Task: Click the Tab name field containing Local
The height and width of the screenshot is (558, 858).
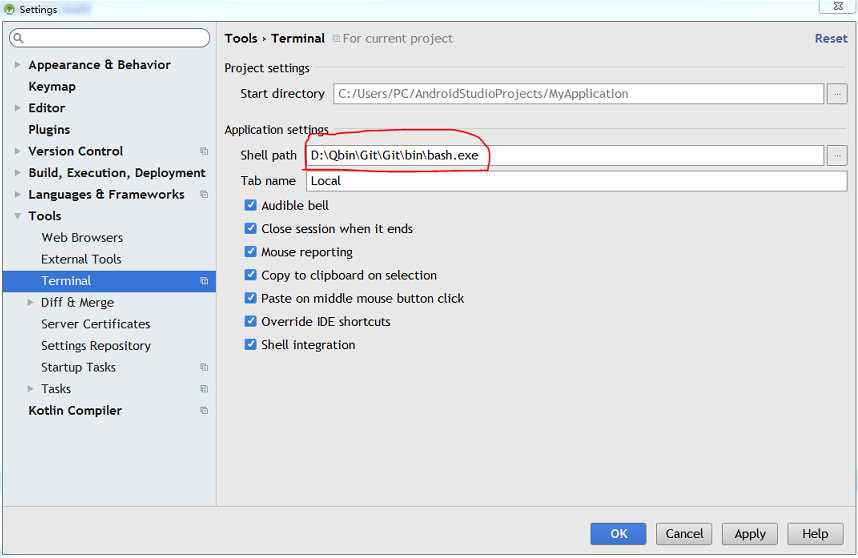Action: coord(577,181)
